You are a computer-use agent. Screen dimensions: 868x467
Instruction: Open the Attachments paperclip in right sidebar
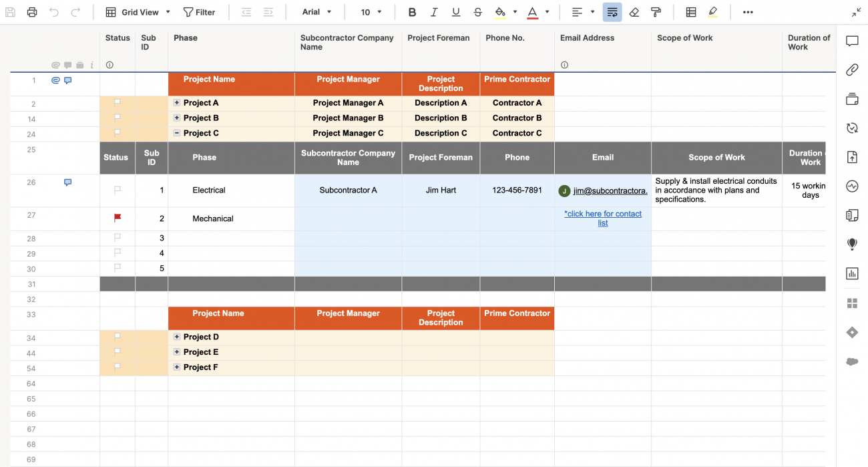pos(852,70)
